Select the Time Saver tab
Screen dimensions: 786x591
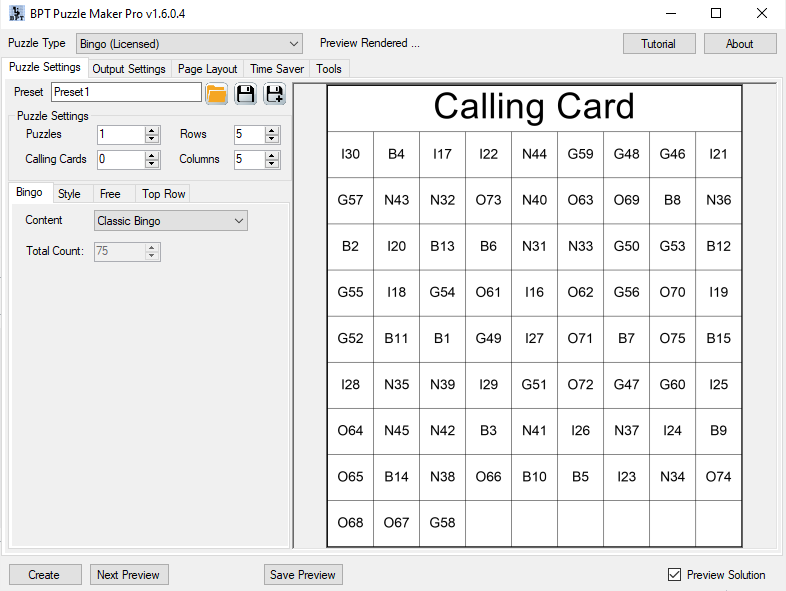(x=277, y=69)
